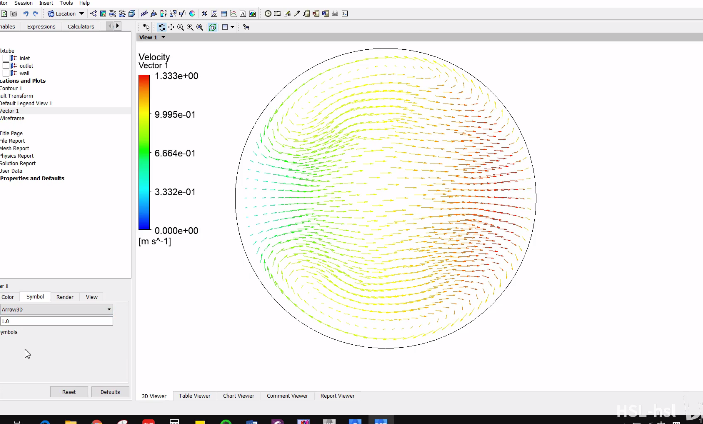Click the Synchronize views icon
This screenshot has width=703, height=424.
246,27
